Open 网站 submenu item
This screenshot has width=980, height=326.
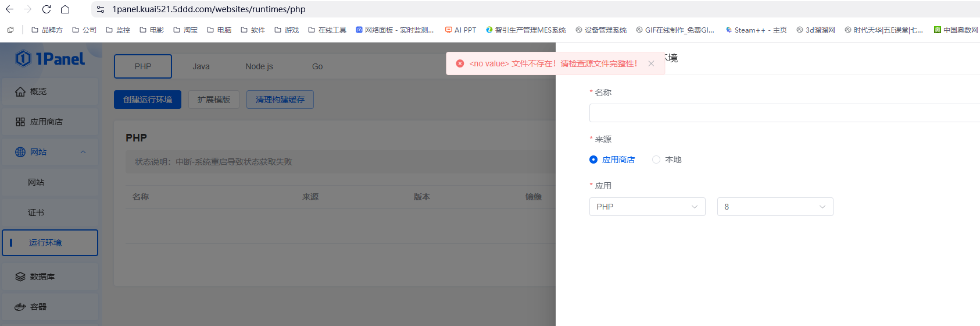point(50,182)
